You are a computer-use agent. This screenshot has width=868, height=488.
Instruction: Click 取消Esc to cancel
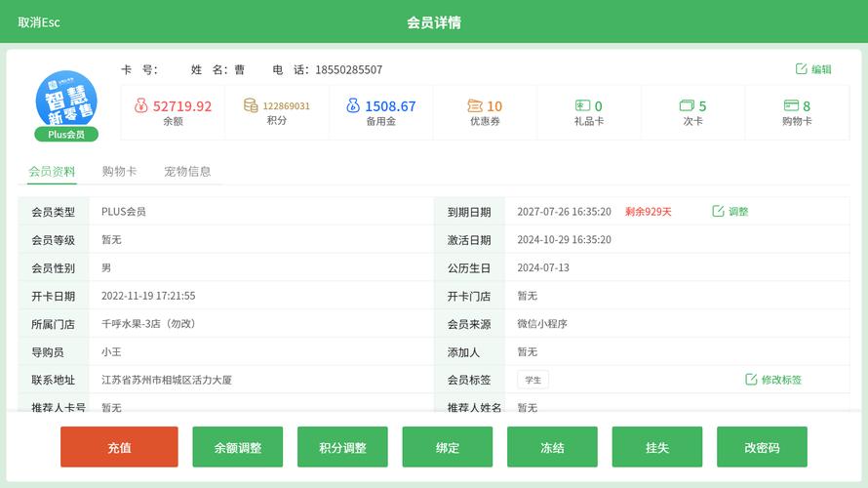coord(39,22)
